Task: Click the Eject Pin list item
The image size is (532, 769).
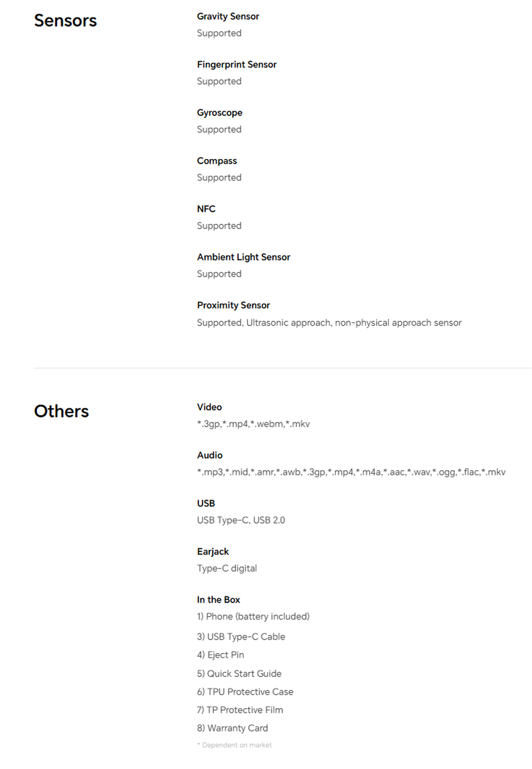Action: (221, 655)
